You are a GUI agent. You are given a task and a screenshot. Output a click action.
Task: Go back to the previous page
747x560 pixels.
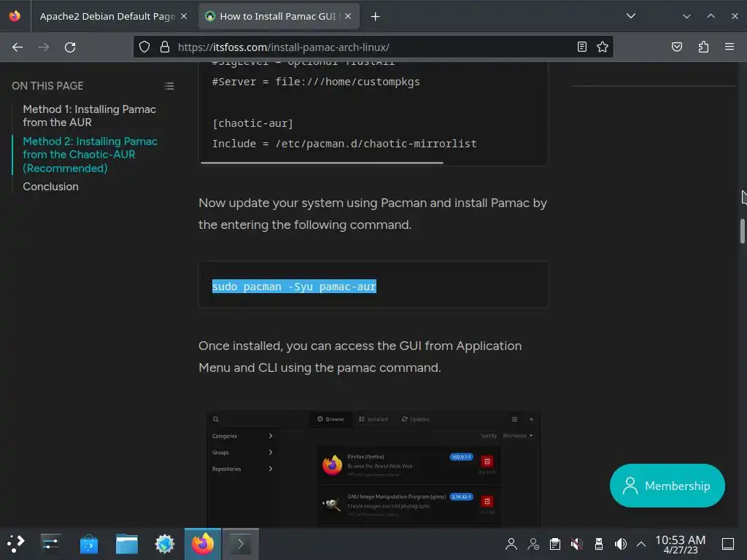click(x=18, y=47)
